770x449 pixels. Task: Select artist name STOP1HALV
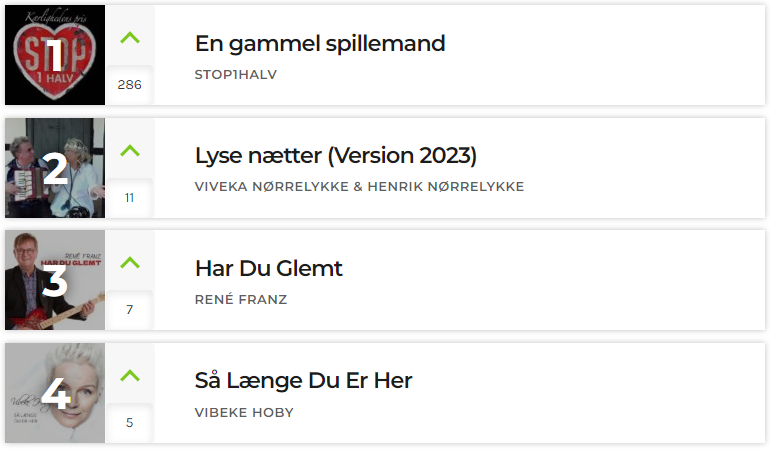(236, 75)
